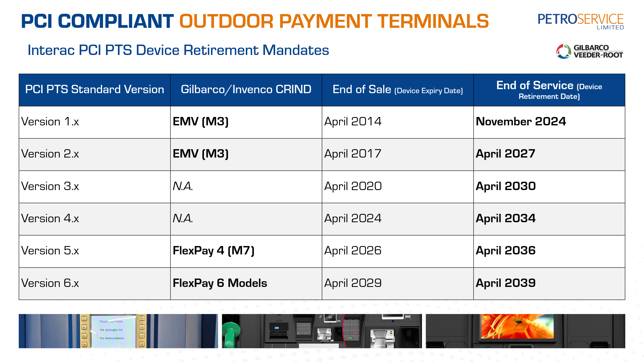Select the April 2029 end of sale cell
Image resolution: width=644 pixels, height=362 pixels.
click(353, 283)
